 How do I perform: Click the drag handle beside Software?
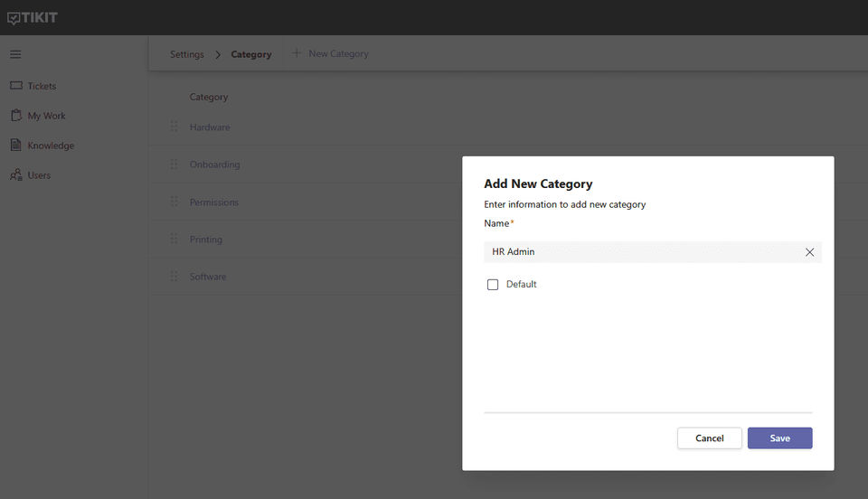pos(174,277)
